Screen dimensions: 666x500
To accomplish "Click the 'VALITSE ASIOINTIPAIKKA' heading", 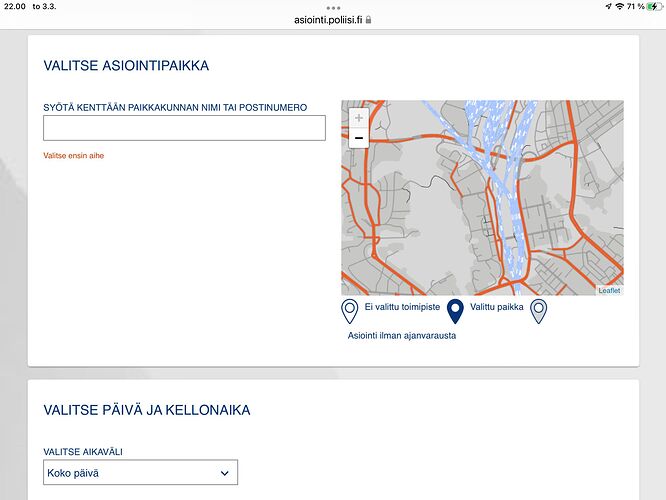I will pos(126,66).
